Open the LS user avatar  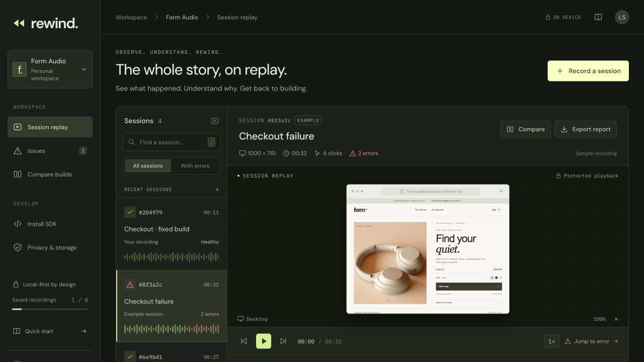[622, 17]
